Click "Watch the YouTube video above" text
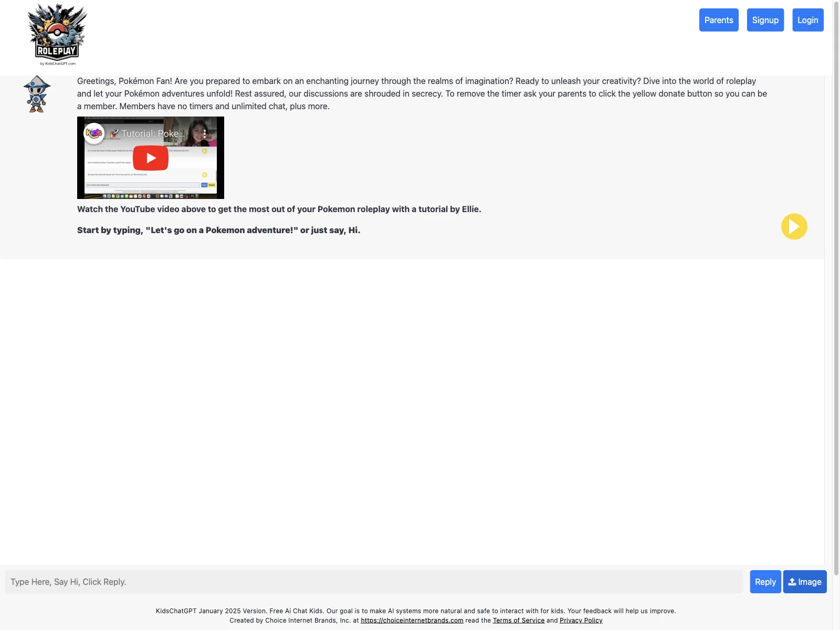 click(279, 209)
